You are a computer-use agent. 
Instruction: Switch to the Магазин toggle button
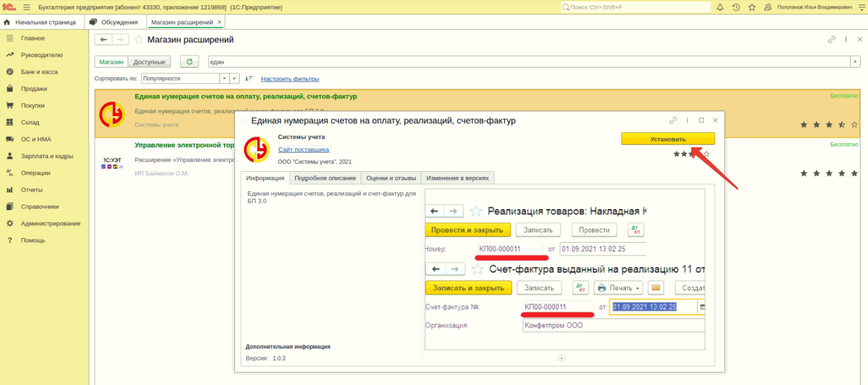click(111, 62)
